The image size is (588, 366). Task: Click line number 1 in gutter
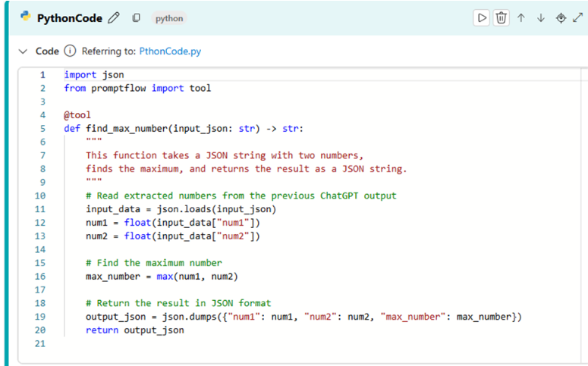[42, 75]
